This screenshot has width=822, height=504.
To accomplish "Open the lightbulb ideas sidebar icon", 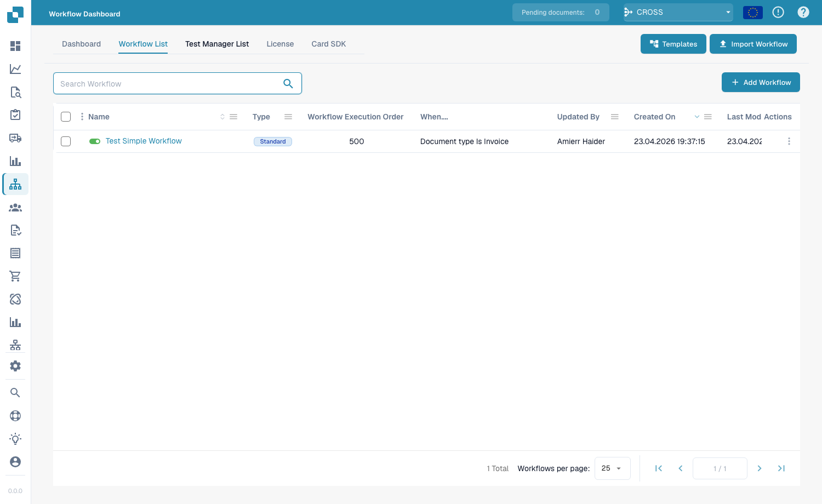I will point(15,439).
